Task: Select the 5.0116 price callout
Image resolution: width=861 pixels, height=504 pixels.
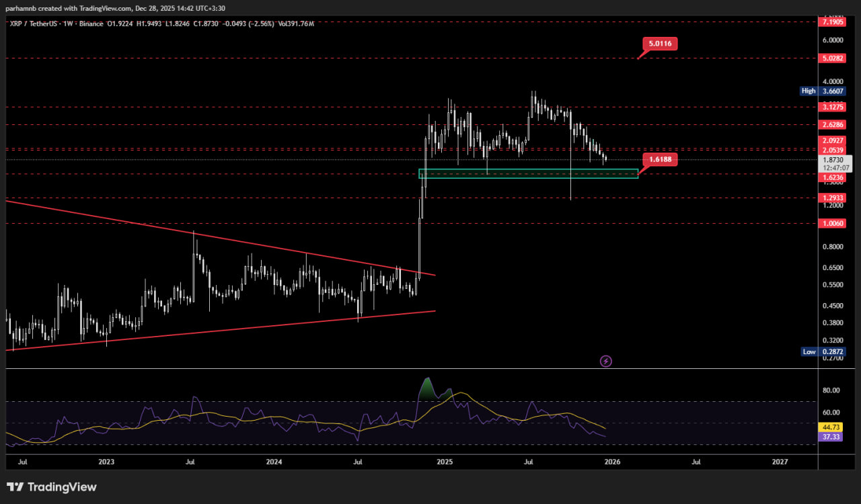Action: point(660,44)
